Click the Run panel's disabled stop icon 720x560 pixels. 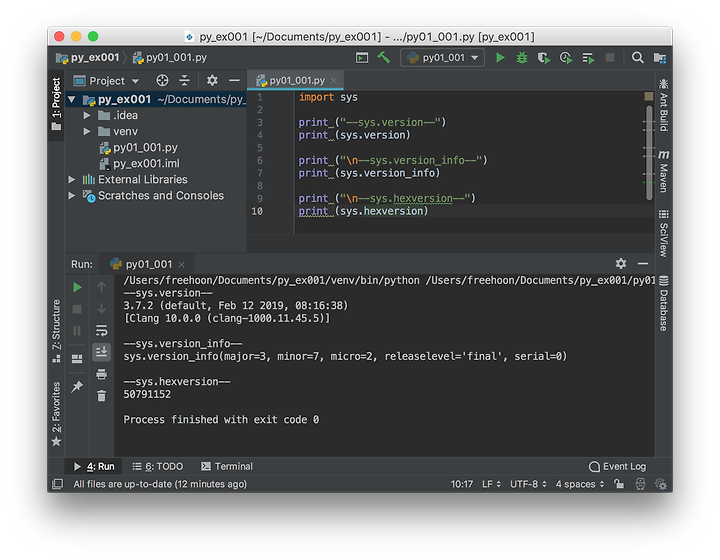(x=77, y=309)
